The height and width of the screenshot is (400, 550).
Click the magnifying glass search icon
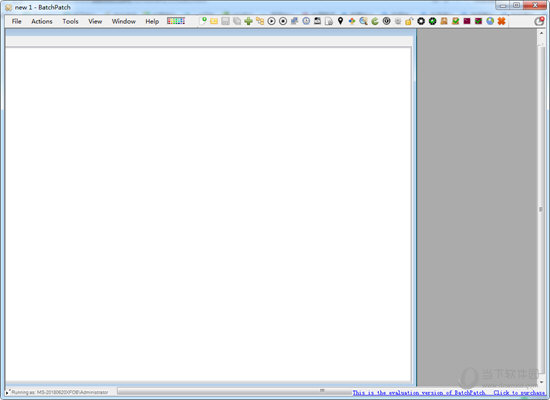click(x=363, y=21)
